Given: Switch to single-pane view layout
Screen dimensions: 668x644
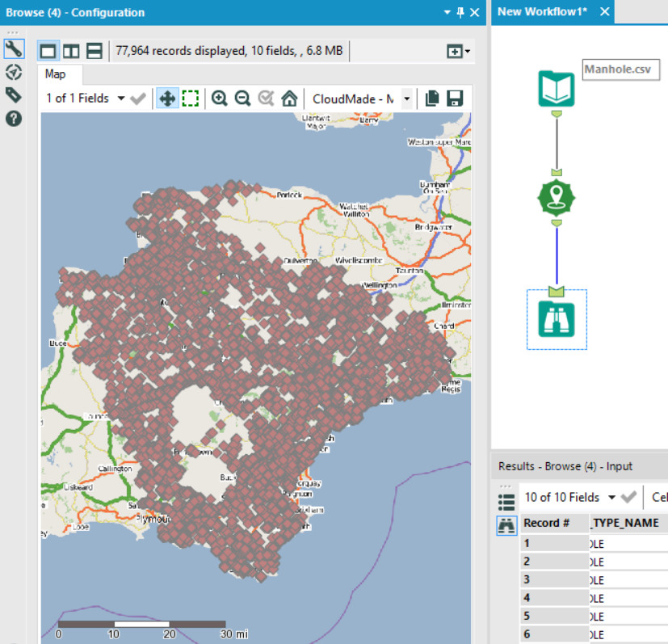Looking at the screenshot, I should click(x=48, y=51).
